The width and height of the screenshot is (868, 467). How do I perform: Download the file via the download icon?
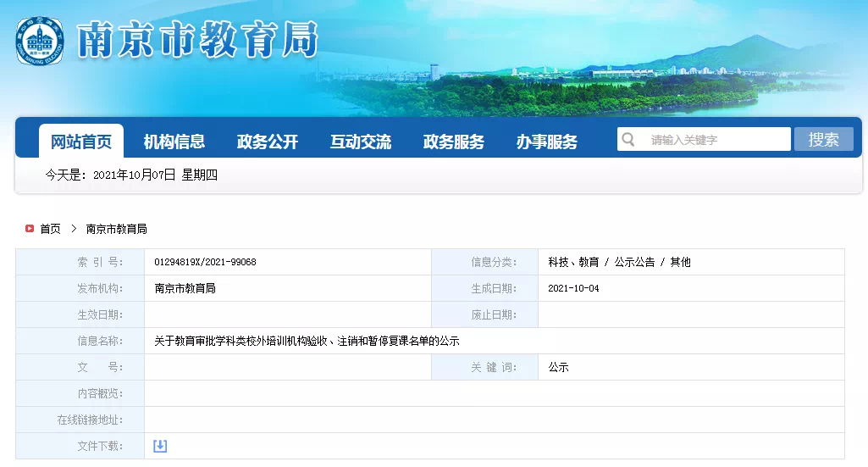tap(160, 446)
